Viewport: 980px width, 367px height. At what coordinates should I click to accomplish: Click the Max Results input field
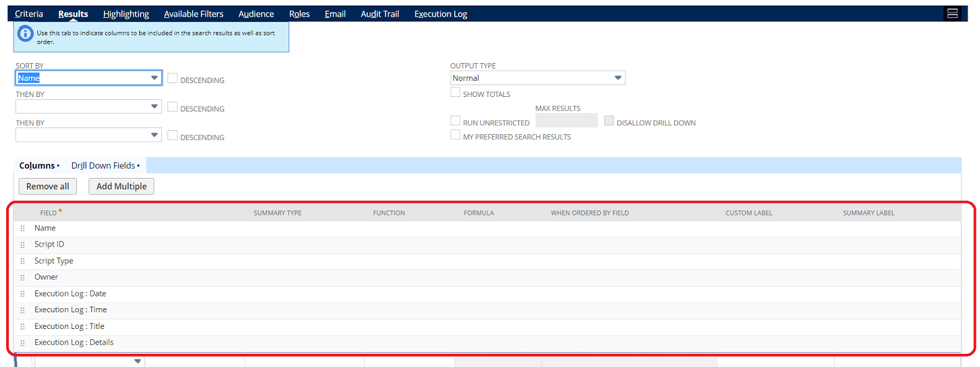567,120
